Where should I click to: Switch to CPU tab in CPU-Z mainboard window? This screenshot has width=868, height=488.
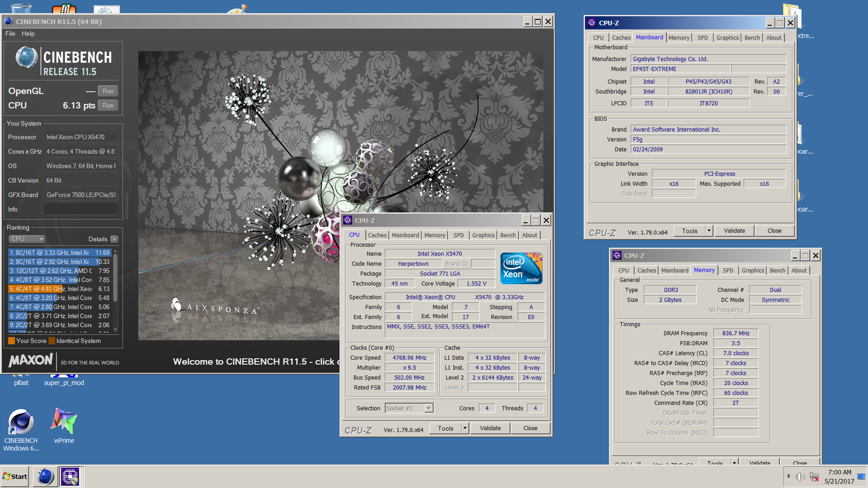click(598, 38)
